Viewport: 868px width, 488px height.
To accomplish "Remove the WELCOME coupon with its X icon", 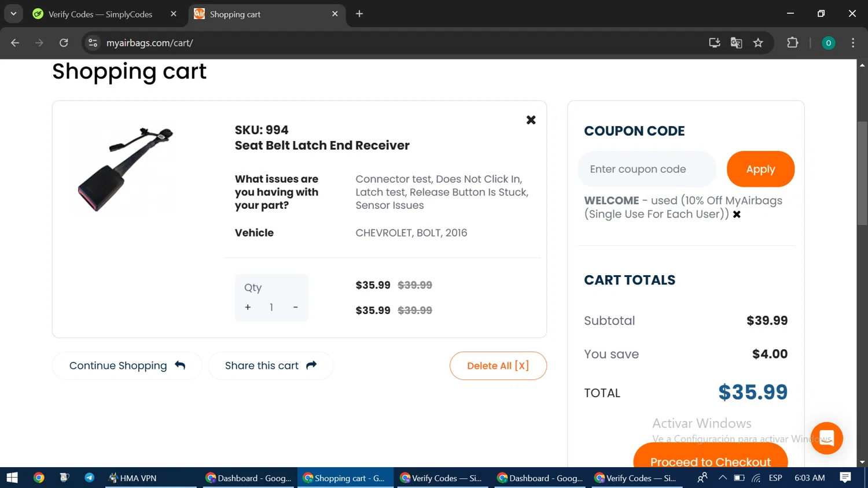I will tap(737, 215).
